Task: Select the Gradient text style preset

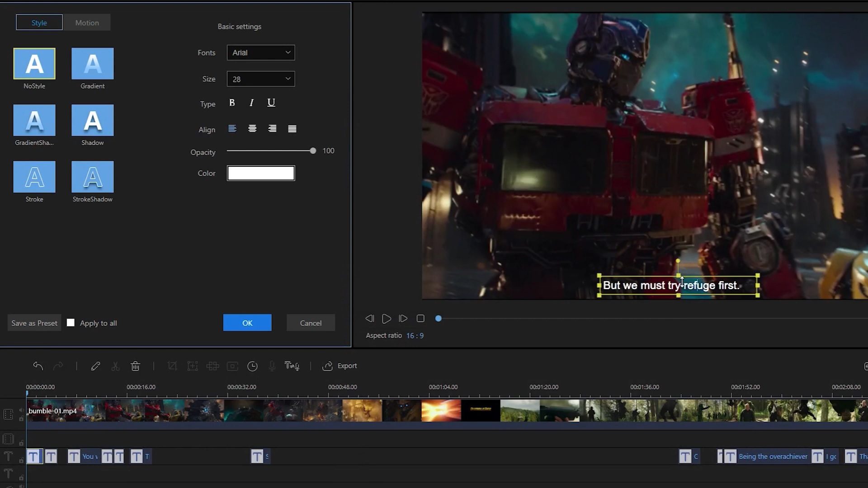Action: [x=92, y=63]
